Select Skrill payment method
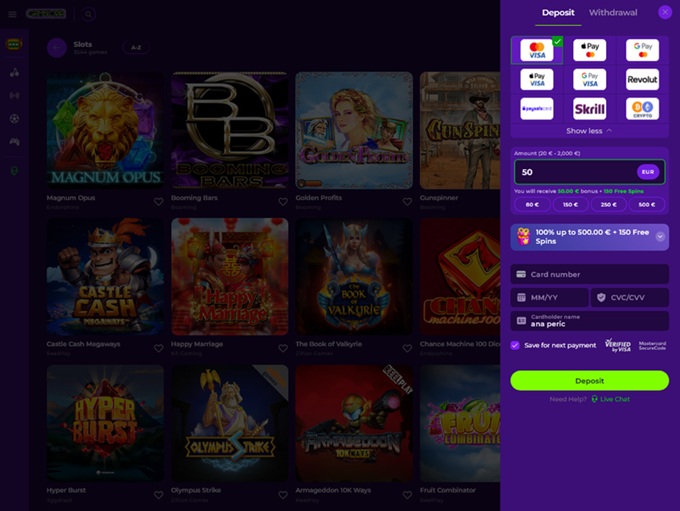The height and width of the screenshot is (511, 680). [589, 108]
